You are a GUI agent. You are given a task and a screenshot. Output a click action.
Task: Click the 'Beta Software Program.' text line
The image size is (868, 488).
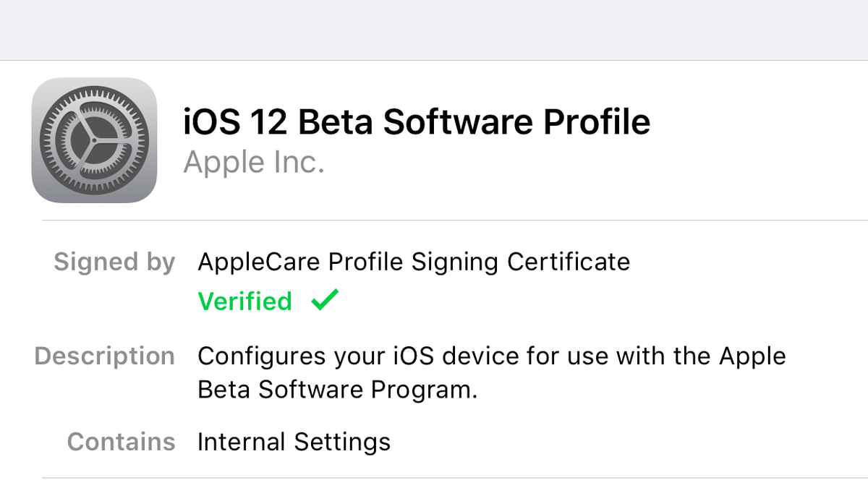338,390
